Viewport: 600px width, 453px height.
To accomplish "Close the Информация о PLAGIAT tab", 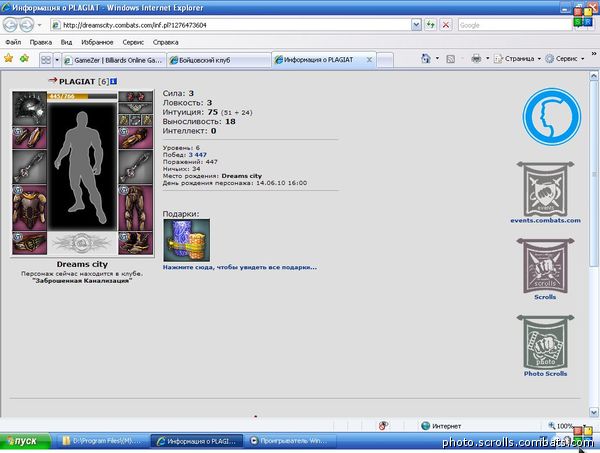I will [369, 60].
